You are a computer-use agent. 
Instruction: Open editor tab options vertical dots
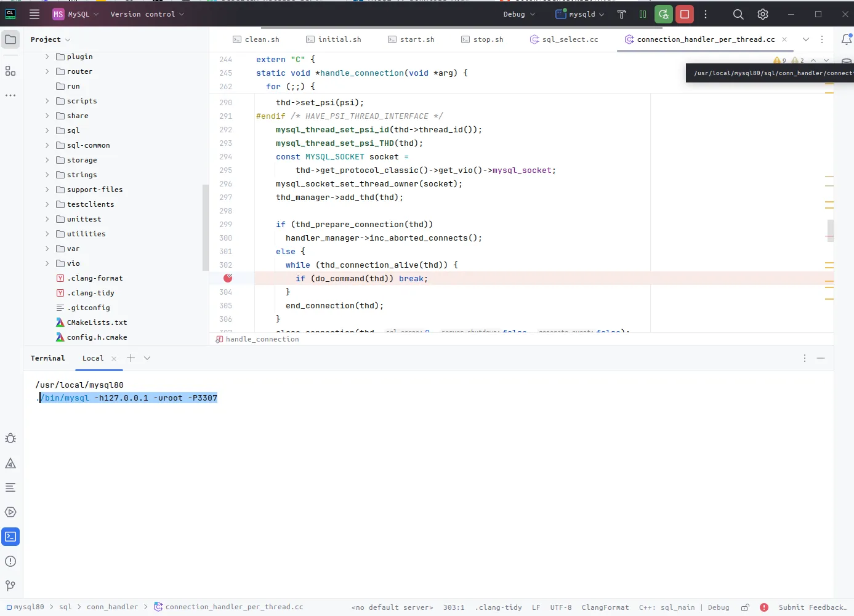coord(822,39)
